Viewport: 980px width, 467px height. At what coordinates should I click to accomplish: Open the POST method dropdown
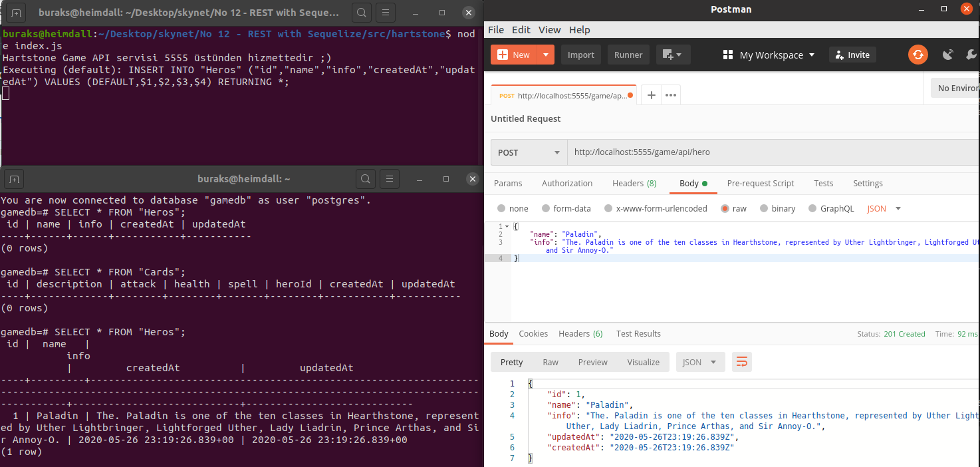point(529,152)
